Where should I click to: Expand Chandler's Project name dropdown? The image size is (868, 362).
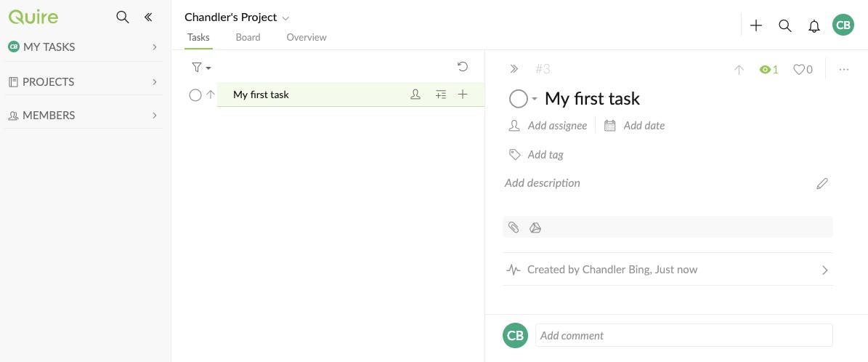pyautogui.click(x=285, y=17)
